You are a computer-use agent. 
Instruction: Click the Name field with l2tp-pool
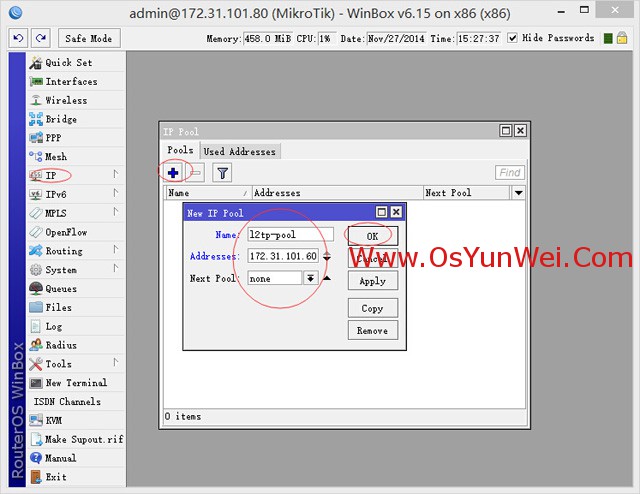coord(290,235)
